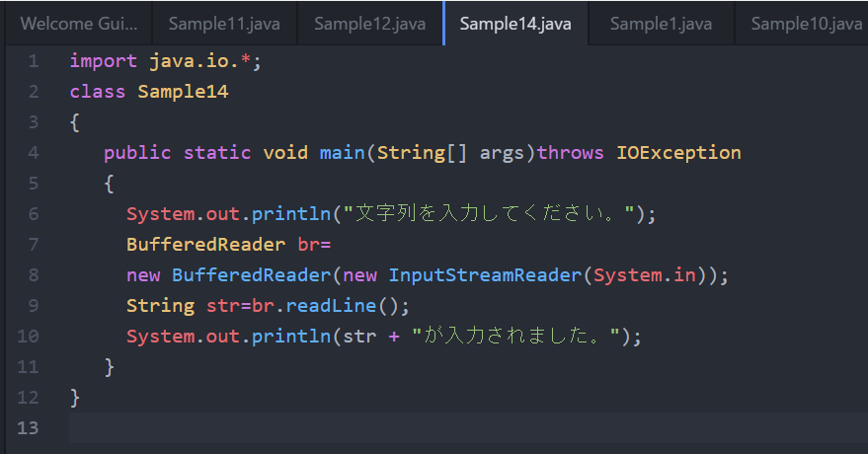Click line number 13 in the gutter

click(x=28, y=428)
